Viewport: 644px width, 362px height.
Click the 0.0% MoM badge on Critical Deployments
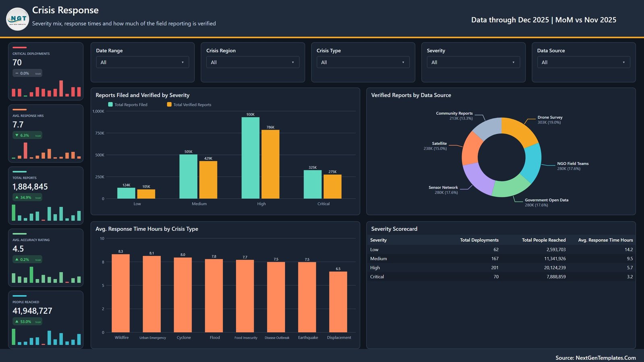click(x=27, y=73)
